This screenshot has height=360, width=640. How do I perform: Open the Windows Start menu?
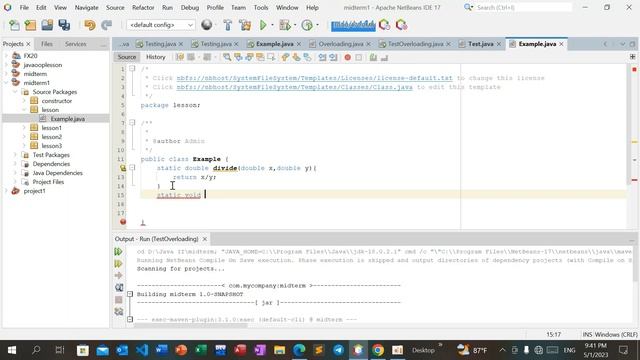pos(12,350)
